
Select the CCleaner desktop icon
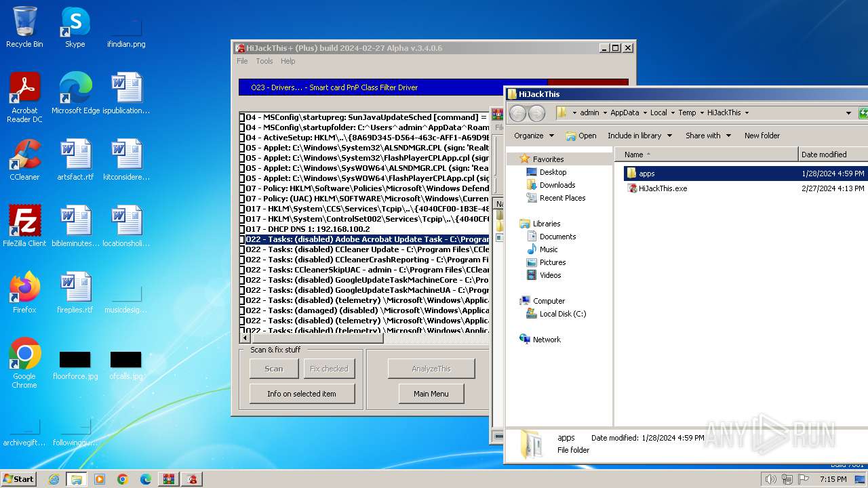point(24,160)
